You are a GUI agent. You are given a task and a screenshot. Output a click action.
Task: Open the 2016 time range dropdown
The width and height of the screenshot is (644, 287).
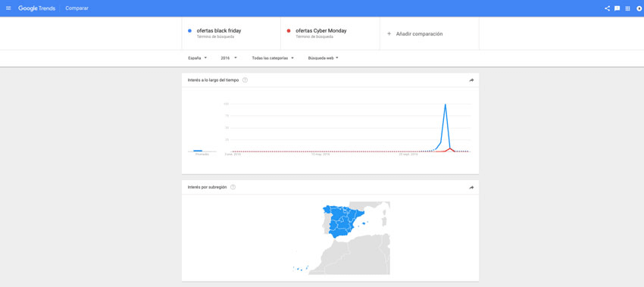[x=229, y=58]
